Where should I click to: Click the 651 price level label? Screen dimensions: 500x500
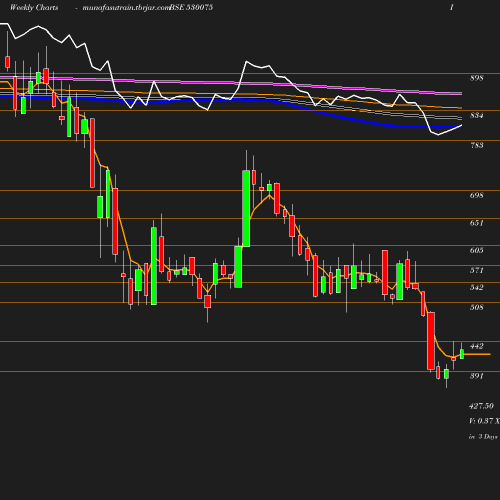[x=477, y=223]
